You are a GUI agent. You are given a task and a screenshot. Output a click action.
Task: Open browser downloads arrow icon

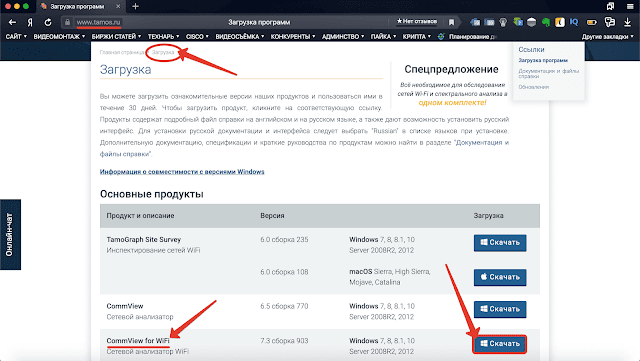627,22
